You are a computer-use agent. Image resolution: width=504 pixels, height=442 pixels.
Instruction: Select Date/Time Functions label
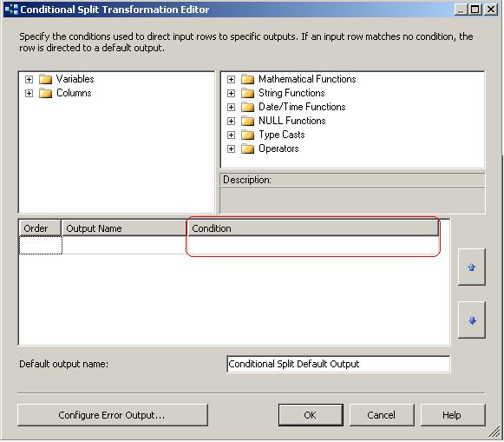point(302,107)
